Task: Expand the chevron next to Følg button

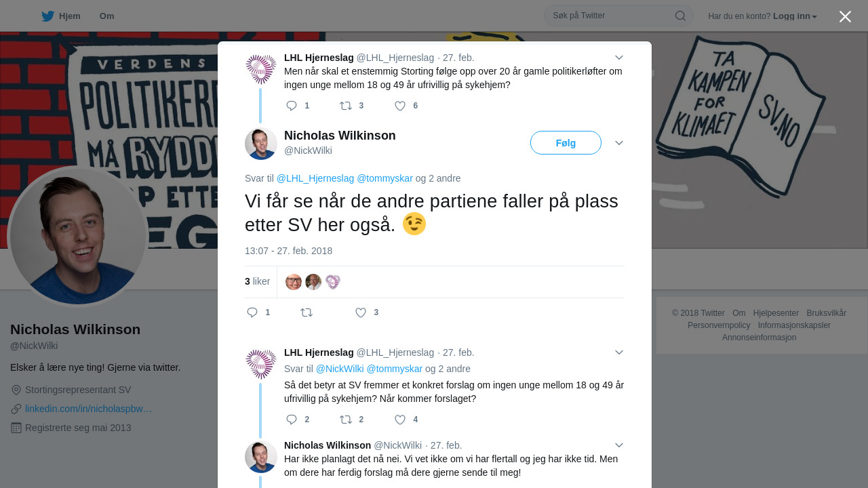Action: click(619, 143)
